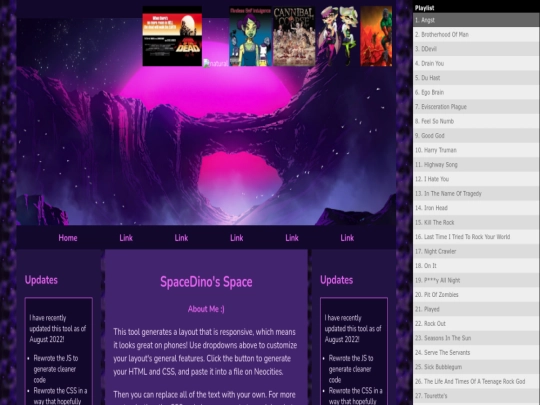Open the Mindless Self Indulgence album cover
Viewport: 540px width, 405px height.
(250, 36)
